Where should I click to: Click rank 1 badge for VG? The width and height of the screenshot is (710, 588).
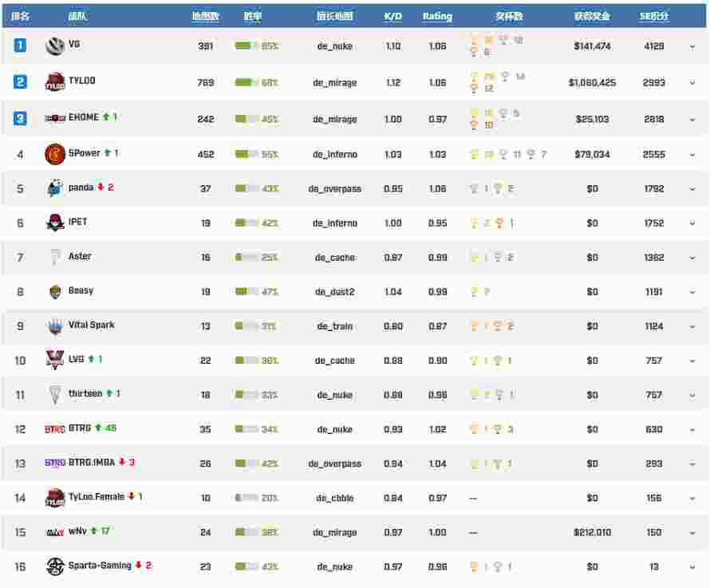(x=20, y=45)
